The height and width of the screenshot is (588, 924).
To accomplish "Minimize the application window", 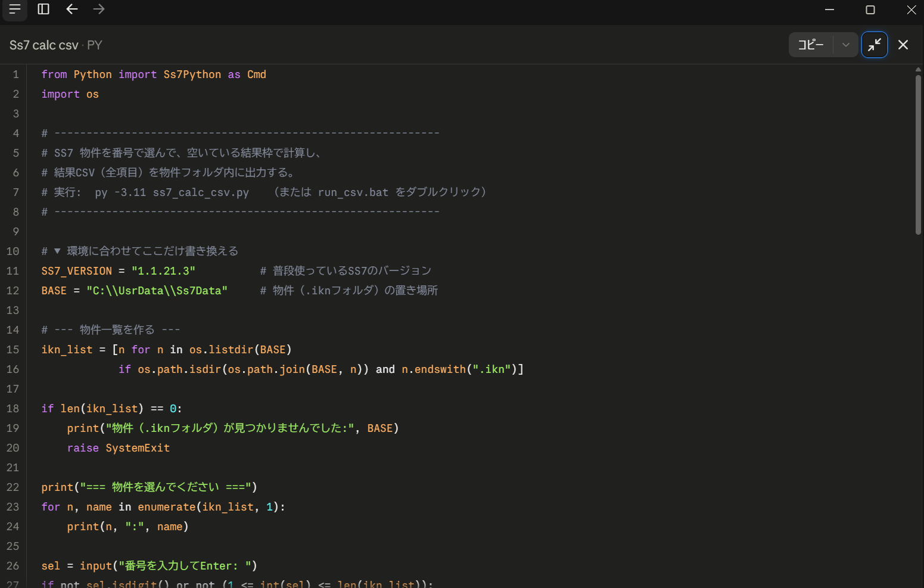I will coord(829,10).
